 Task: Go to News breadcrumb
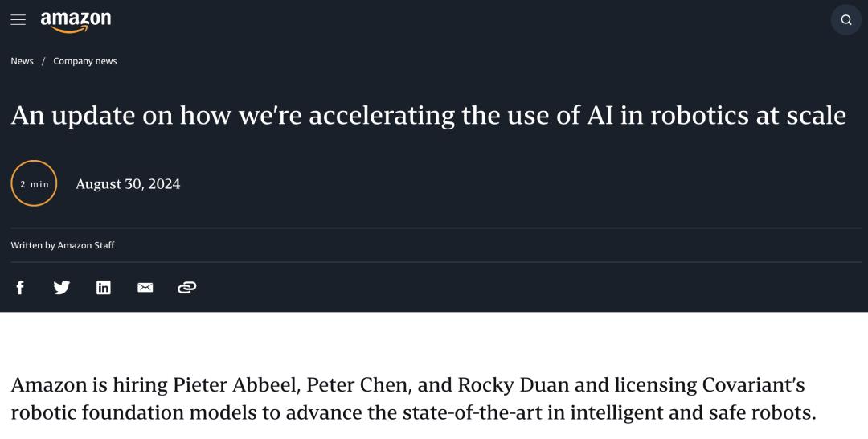pyautogui.click(x=22, y=61)
